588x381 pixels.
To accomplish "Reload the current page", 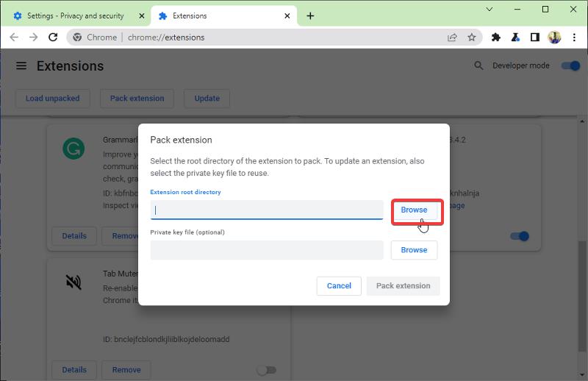I will click(53, 38).
